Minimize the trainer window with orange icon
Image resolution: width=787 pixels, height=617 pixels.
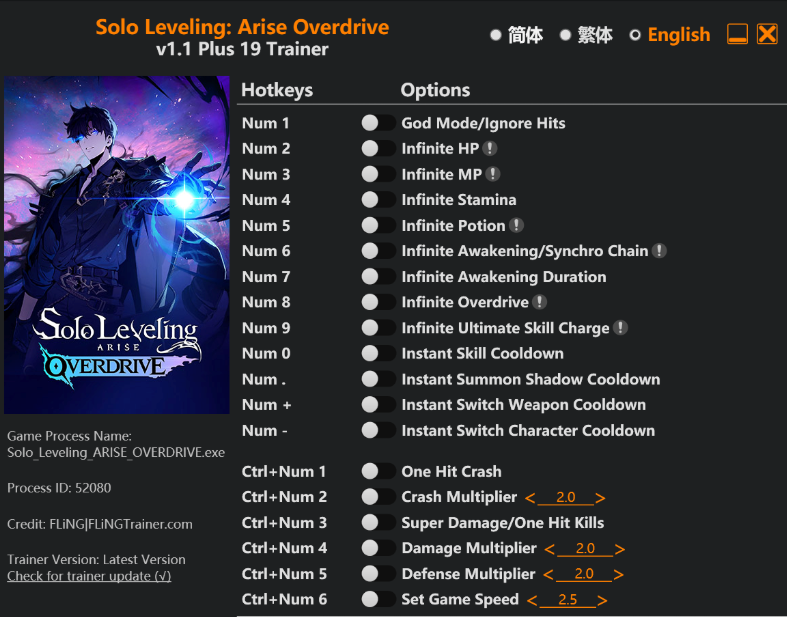[x=737, y=34]
